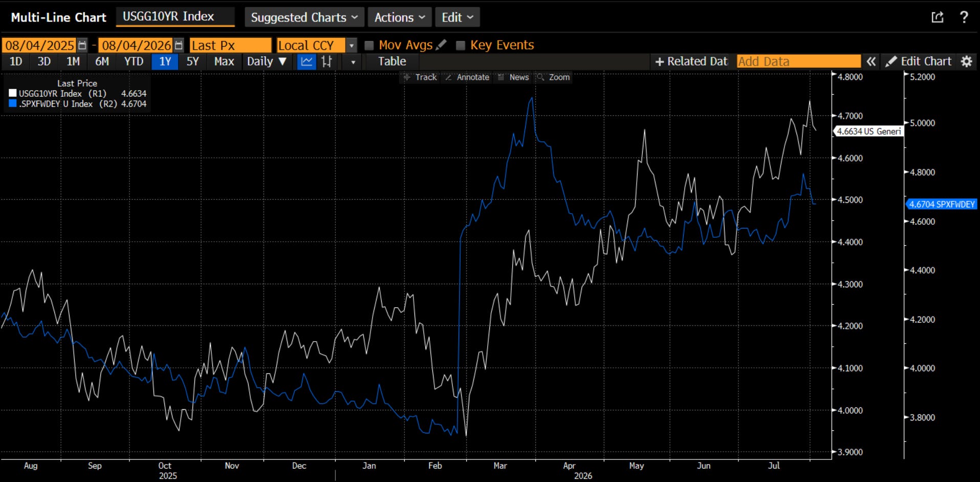This screenshot has height=482, width=980.
Task: Click the USGG10YR Index (R1) legend label
Action: click(x=62, y=94)
